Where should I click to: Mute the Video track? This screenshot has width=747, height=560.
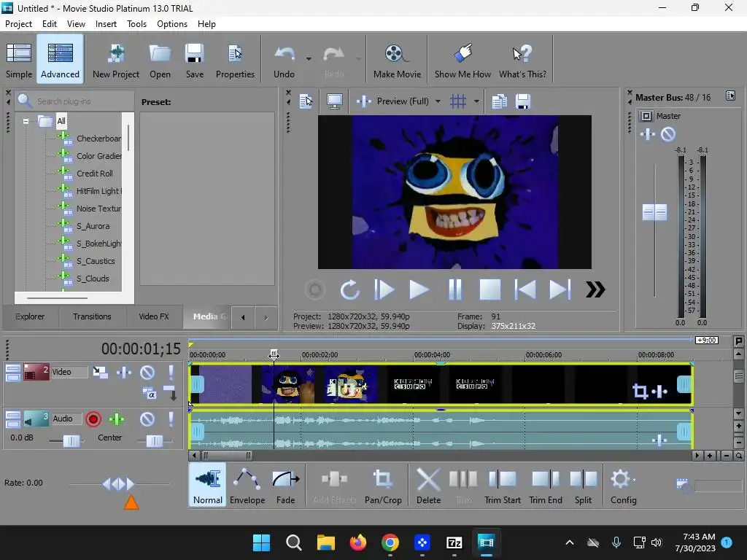coord(147,373)
